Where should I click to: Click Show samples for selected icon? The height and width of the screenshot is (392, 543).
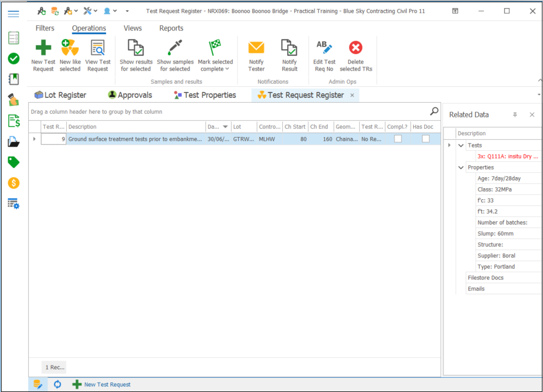pyautogui.click(x=175, y=49)
